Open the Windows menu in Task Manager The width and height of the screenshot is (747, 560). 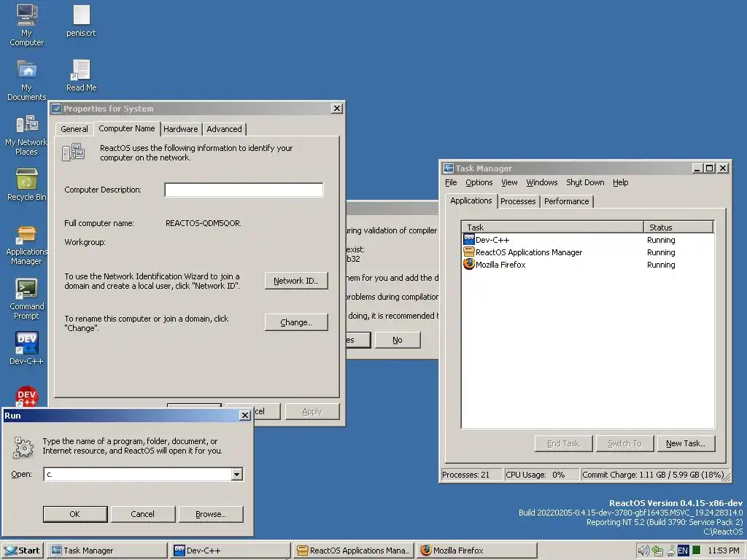click(542, 182)
